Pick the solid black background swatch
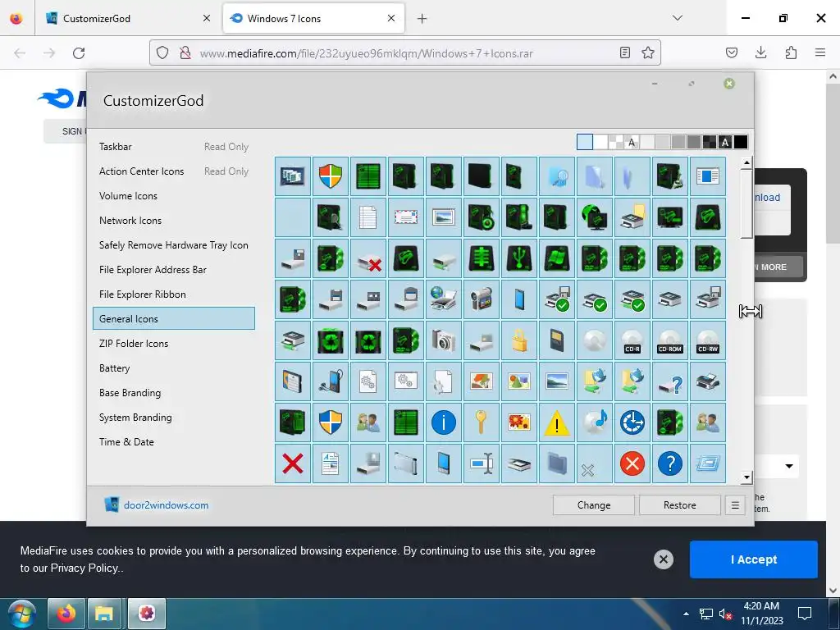Screen dimensions: 840x630 [741, 142]
